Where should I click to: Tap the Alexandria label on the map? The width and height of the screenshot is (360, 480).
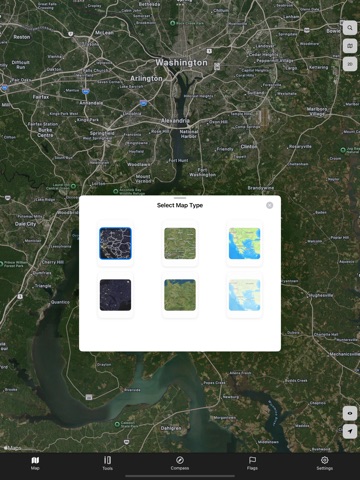point(175,121)
